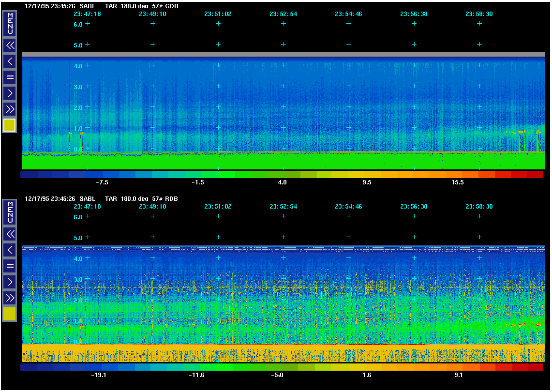Click single-left arrow in bottom RDB panel

[x=10, y=250]
